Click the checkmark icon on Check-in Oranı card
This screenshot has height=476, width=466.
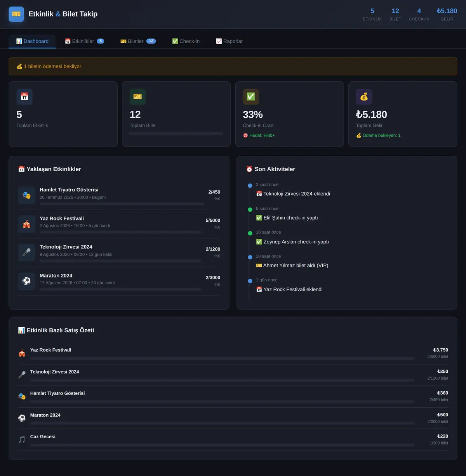[251, 97]
